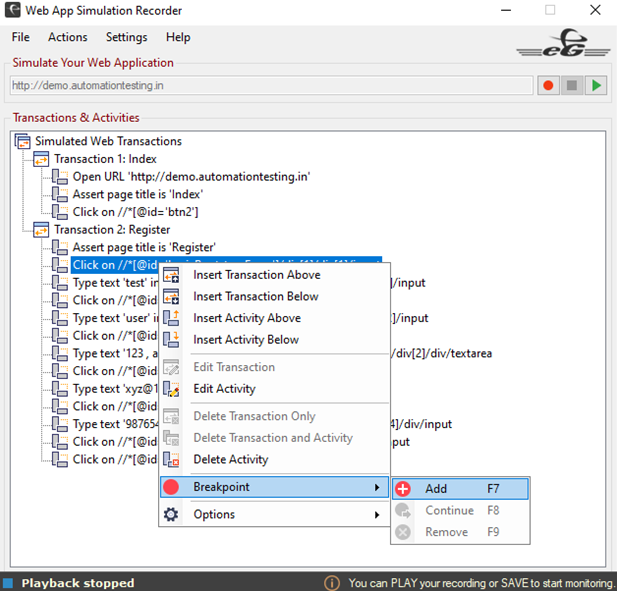Click the info icon in status bar

(332, 583)
